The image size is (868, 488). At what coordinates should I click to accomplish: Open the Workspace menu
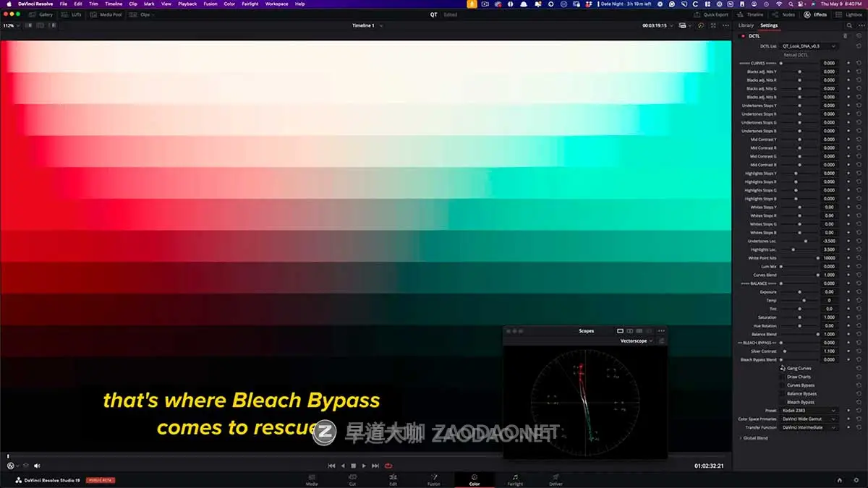[276, 4]
